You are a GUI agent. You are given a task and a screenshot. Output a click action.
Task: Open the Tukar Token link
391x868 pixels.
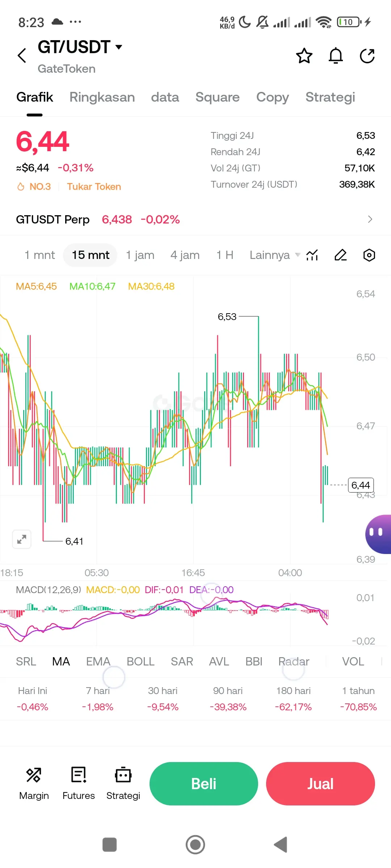[94, 187]
